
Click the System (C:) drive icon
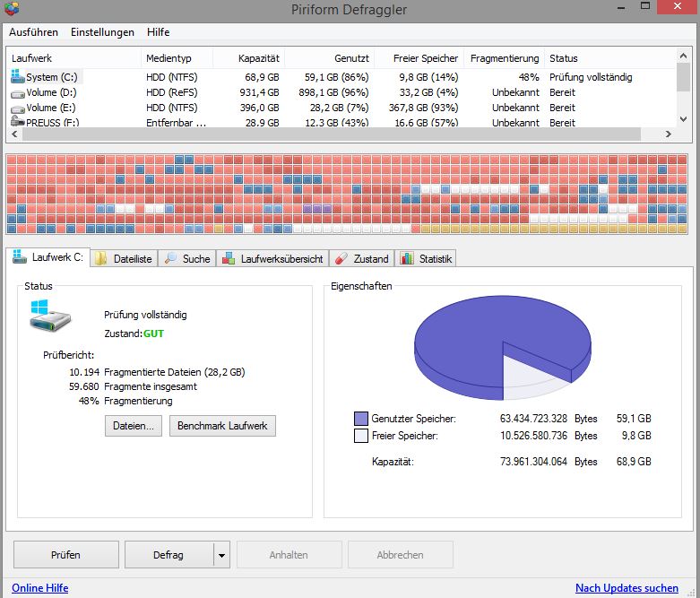tap(17, 76)
